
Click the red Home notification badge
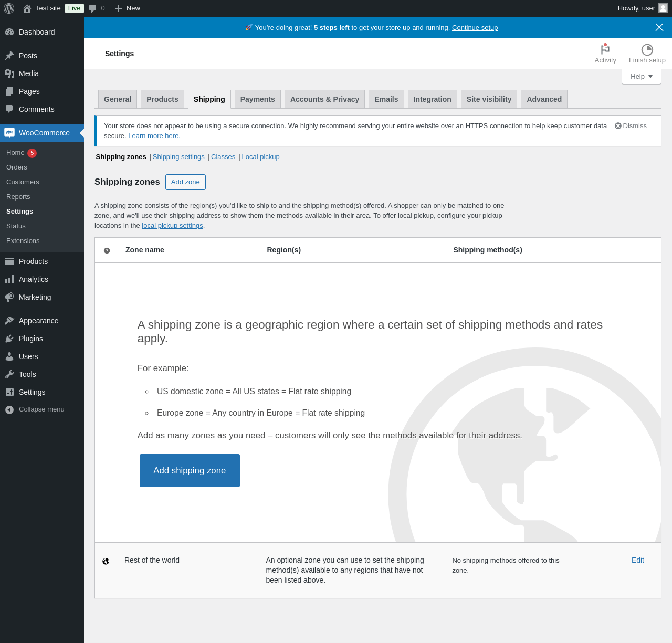[x=32, y=153]
